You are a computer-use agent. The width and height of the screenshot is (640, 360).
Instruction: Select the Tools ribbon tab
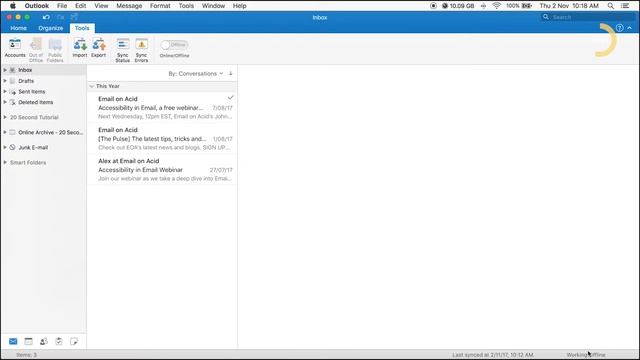click(82, 28)
